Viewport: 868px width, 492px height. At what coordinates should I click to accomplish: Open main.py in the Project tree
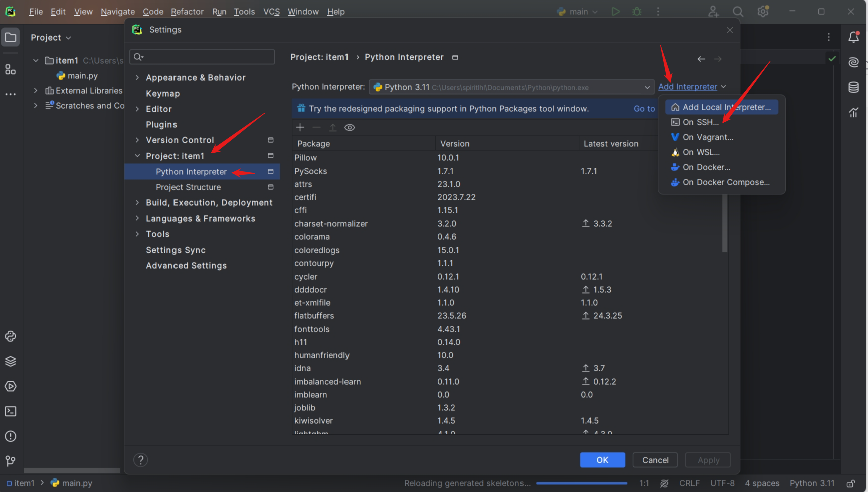click(x=77, y=76)
